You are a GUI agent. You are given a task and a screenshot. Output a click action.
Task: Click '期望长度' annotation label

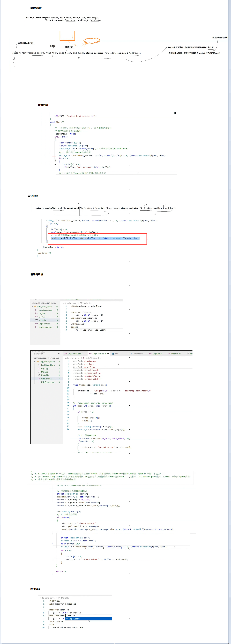tap(69, 47)
